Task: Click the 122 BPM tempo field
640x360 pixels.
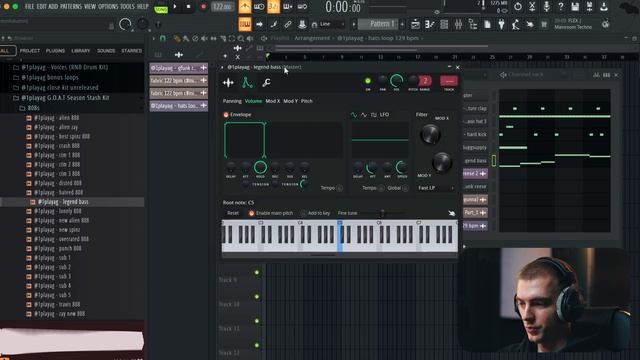Action: (222, 7)
